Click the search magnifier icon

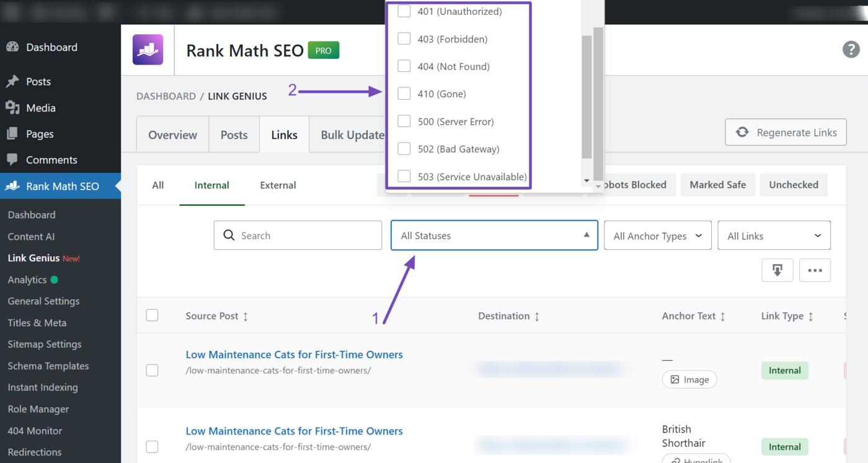point(229,236)
